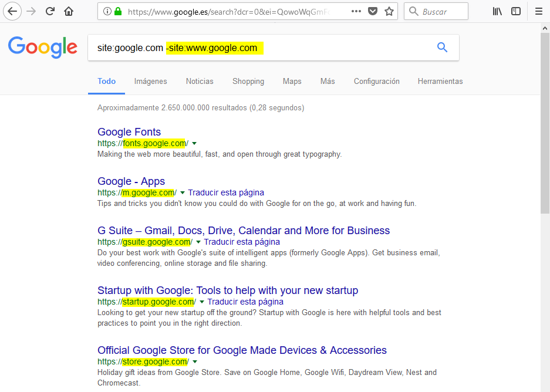Open the Google - Apps result
The image size is (550, 392).
(x=131, y=181)
